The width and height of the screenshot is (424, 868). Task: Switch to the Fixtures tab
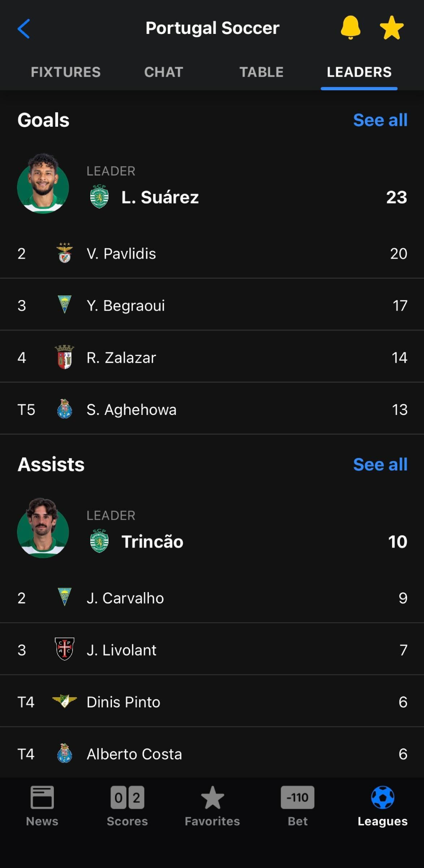point(66,72)
